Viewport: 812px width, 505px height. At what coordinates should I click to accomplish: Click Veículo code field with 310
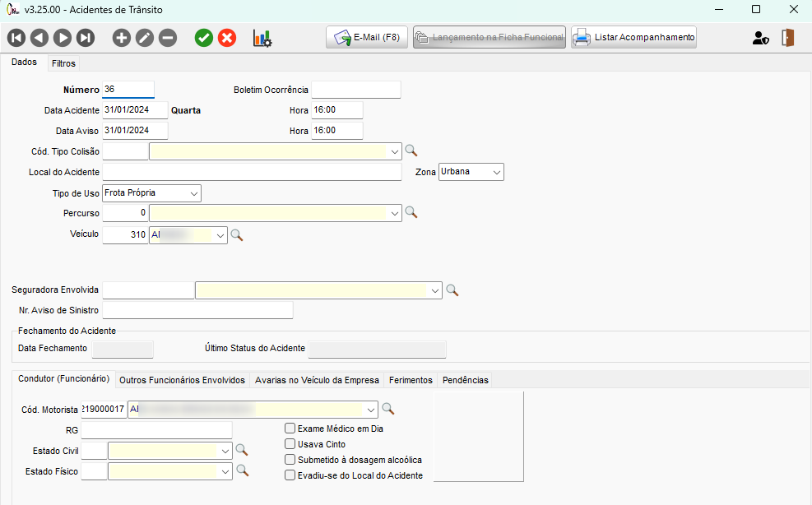point(125,235)
